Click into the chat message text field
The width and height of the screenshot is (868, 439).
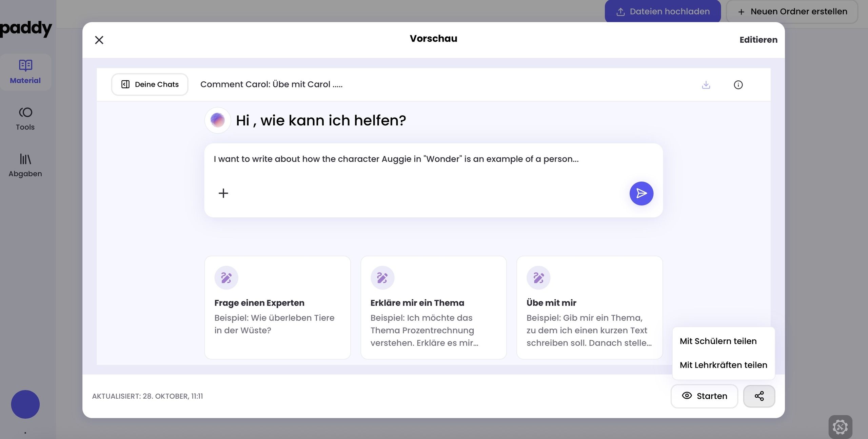[x=396, y=159]
